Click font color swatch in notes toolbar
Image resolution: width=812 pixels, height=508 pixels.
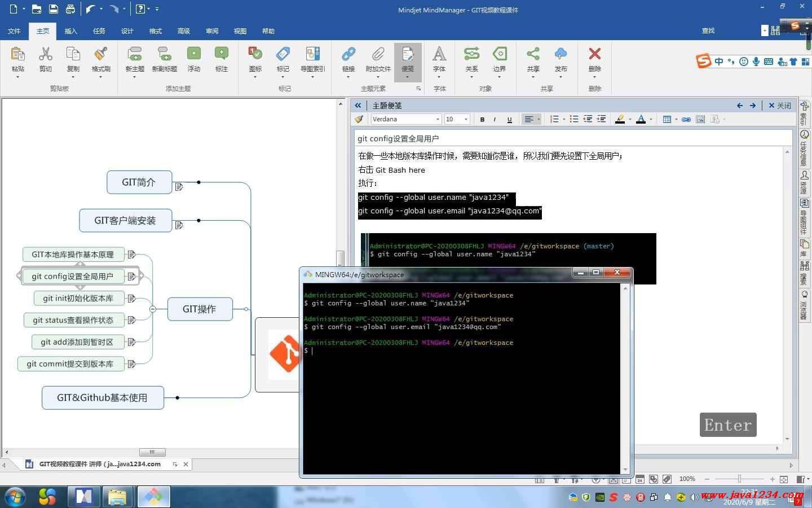pyautogui.click(x=641, y=119)
